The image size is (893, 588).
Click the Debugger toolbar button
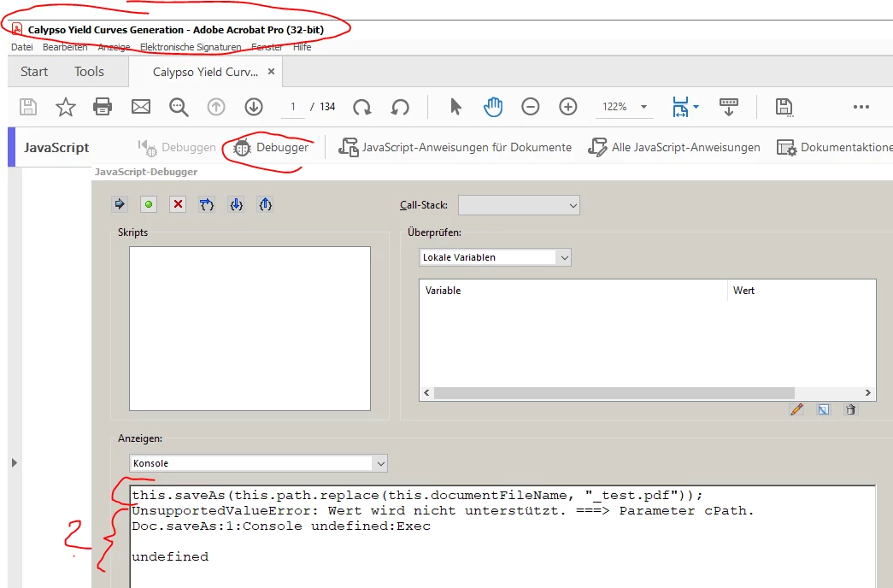pos(271,148)
